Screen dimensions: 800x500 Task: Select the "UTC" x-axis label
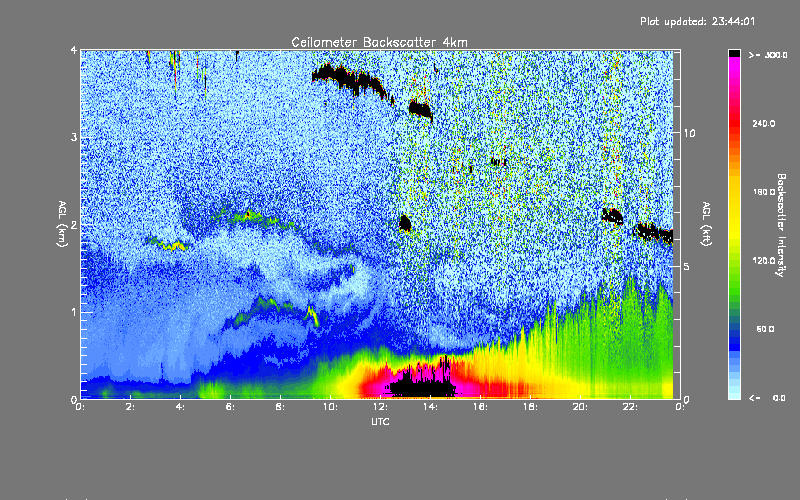(380, 421)
